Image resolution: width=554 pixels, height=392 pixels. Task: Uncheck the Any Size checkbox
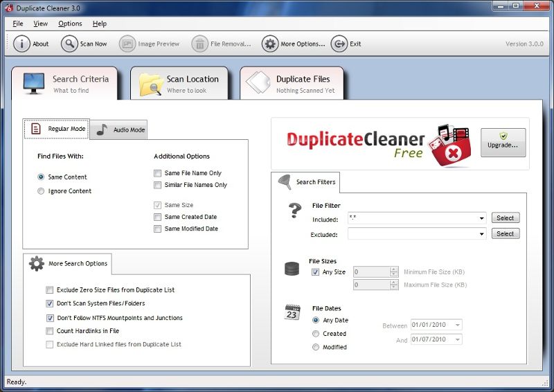pos(316,272)
